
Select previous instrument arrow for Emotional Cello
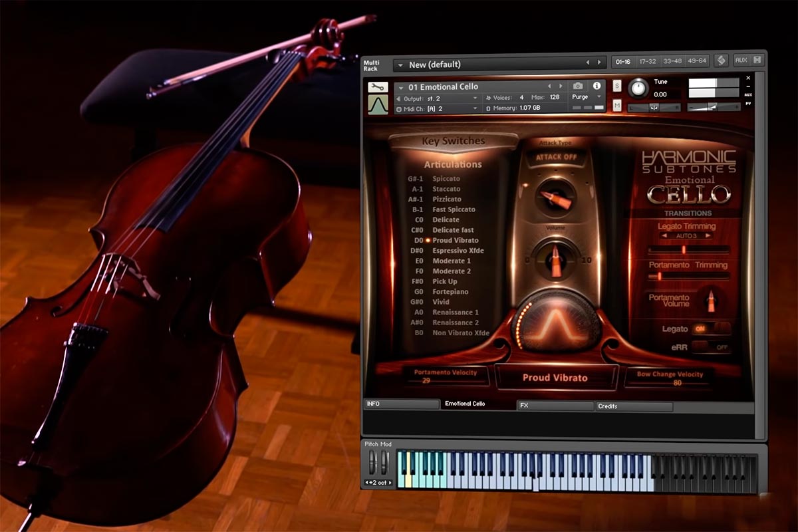point(549,86)
